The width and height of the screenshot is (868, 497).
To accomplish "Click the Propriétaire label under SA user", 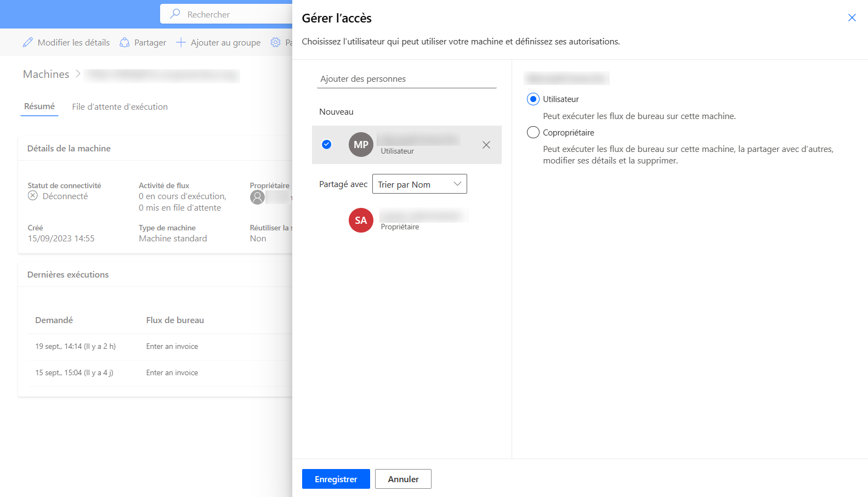I will 400,227.
